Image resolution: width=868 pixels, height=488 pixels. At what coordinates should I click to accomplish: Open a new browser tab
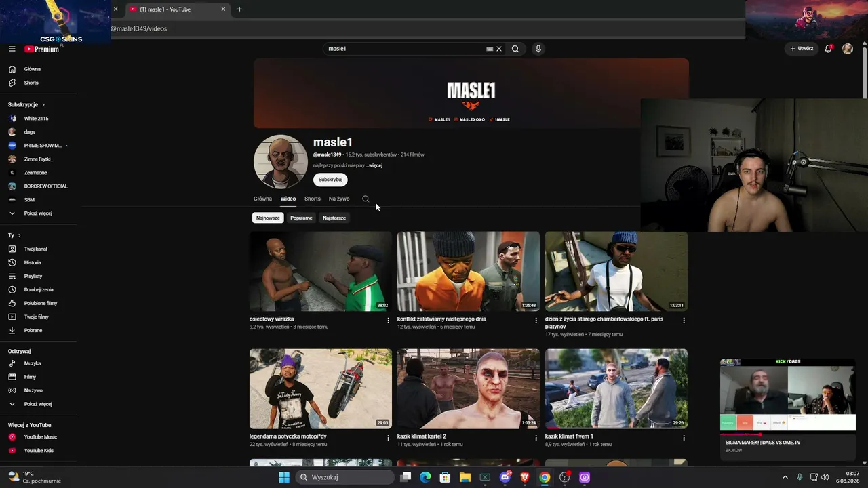click(239, 9)
